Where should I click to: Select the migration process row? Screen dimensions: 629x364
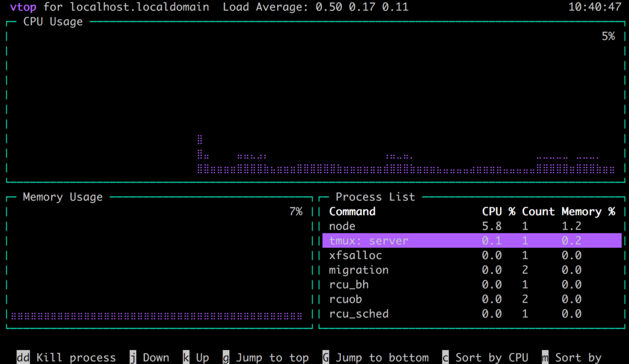click(472, 270)
